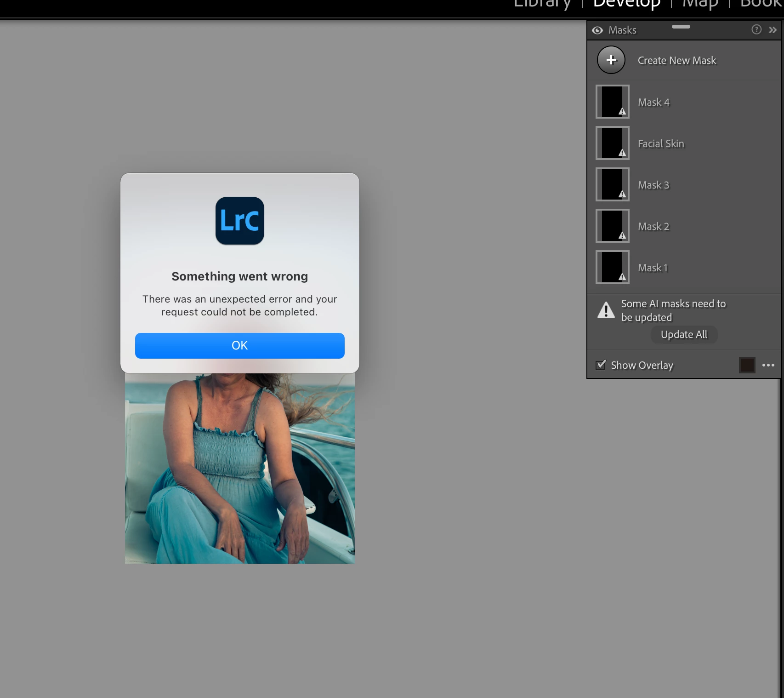Click the Update All button

coord(684,334)
